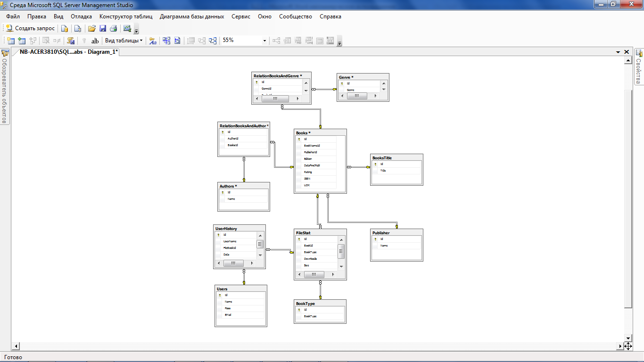Viewport: 644px width, 362px height.
Task: Click the Open File folder icon
Action: [92, 28]
